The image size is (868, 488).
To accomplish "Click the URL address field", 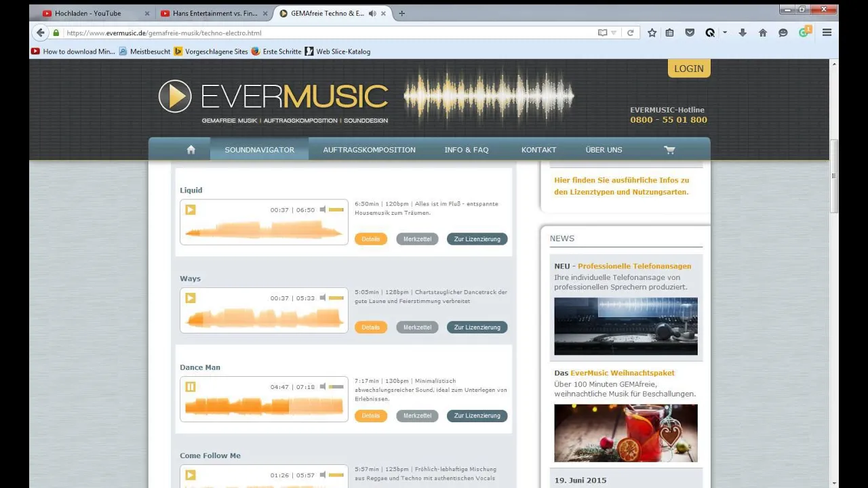I will (x=330, y=33).
